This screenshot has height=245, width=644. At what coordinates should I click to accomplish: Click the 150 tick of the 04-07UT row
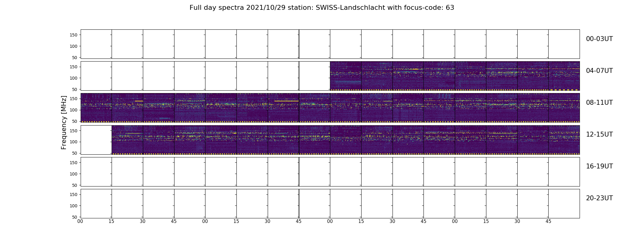(x=74, y=67)
